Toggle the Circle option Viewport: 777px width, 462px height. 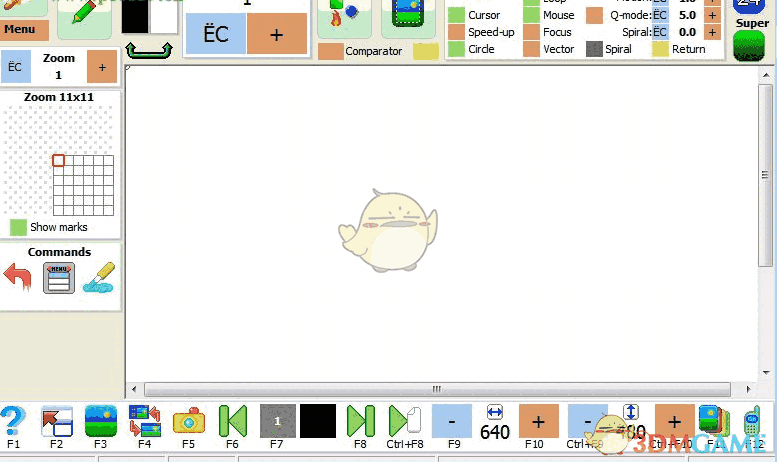tap(456, 49)
